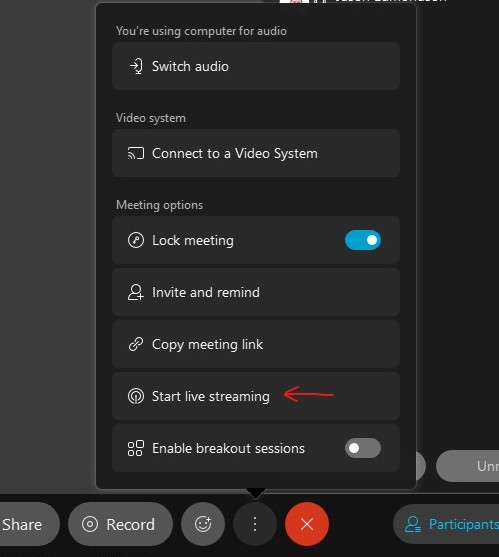499x557 pixels.
Task: Toggle the Lock meeting switch off
Action: (363, 240)
